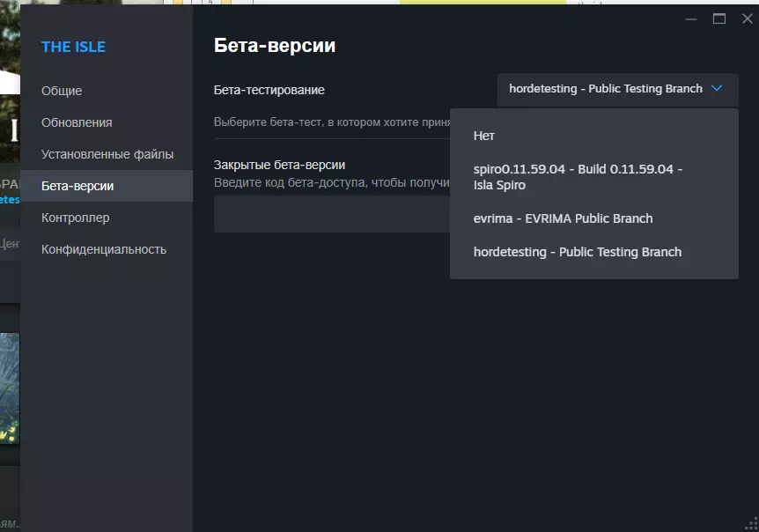The height and width of the screenshot is (532, 759).
Task: Click Введите код бета-доступа hint text
Action: pos(332,182)
